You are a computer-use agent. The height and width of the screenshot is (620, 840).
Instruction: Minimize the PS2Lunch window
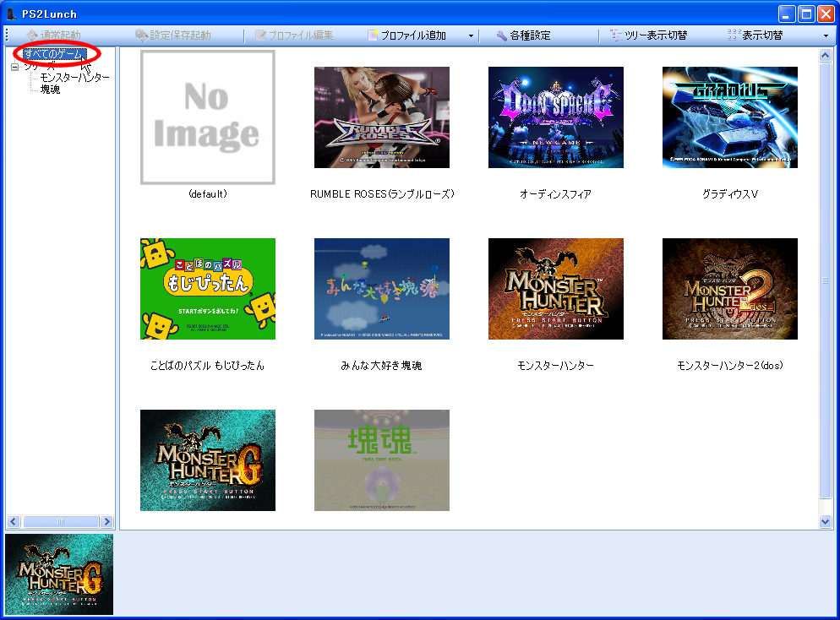[787, 14]
